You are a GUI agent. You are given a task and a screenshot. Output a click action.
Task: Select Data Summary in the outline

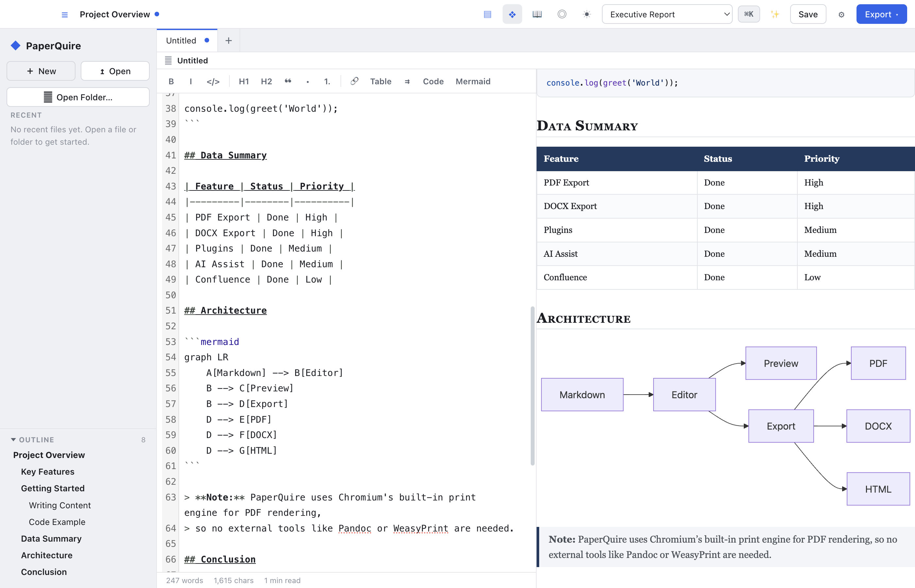click(51, 539)
